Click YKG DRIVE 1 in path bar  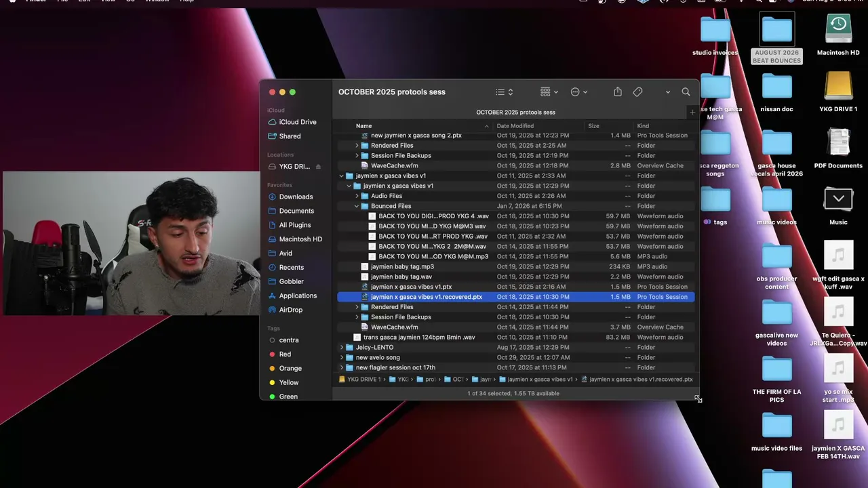pos(360,380)
